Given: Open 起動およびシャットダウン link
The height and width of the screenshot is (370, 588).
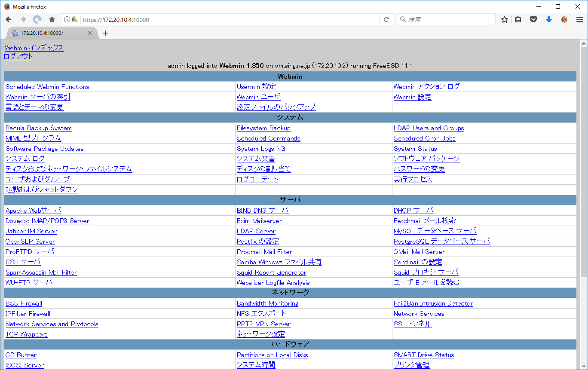Looking at the screenshot, I should (42, 190).
